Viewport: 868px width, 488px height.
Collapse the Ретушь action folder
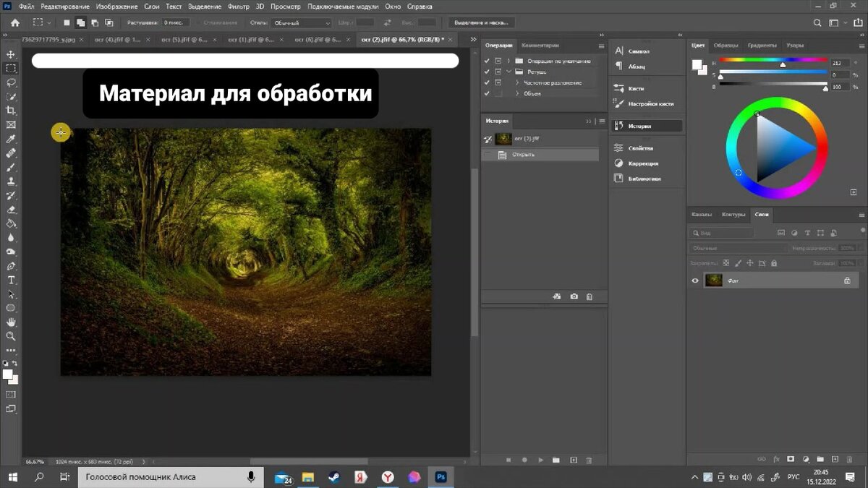point(509,72)
